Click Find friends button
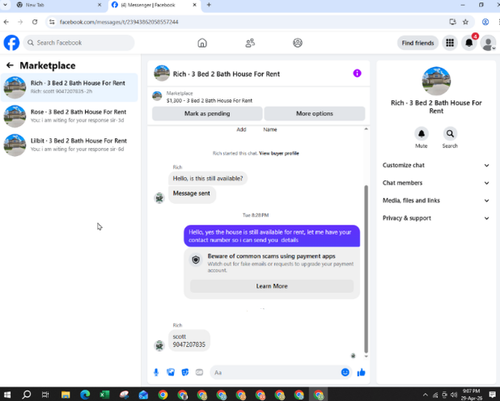 coord(418,43)
